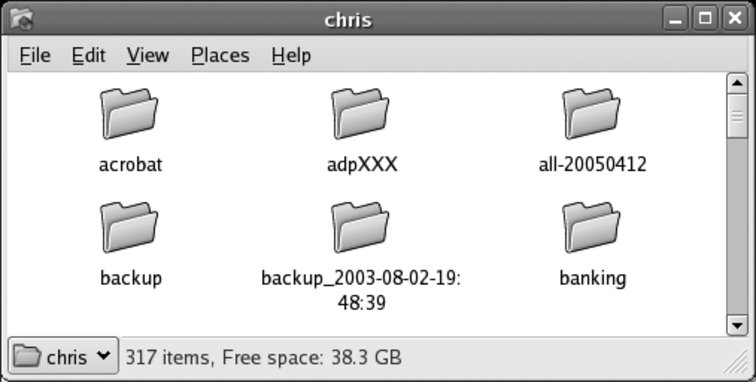Minimize the chris window

[x=675, y=19]
